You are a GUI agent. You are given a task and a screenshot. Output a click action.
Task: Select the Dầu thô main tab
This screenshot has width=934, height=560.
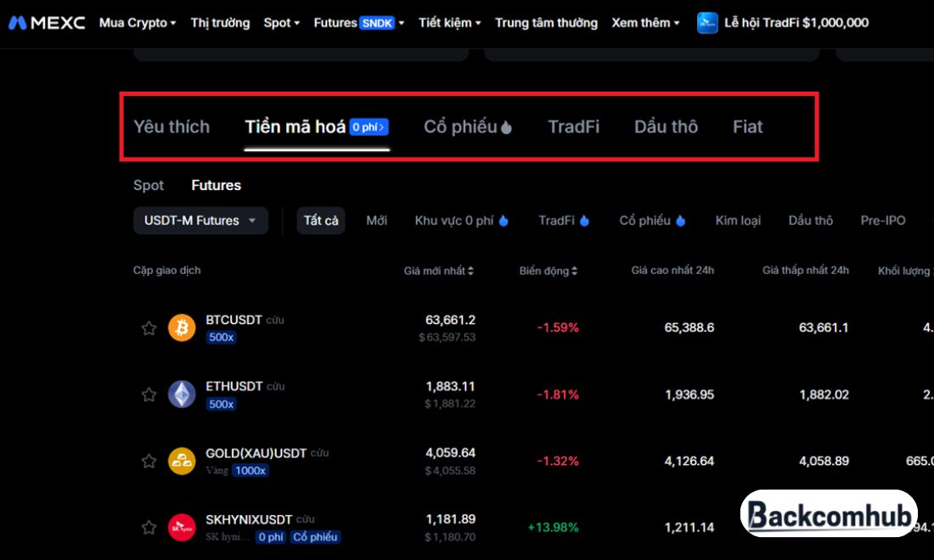[x=666, y=126]
